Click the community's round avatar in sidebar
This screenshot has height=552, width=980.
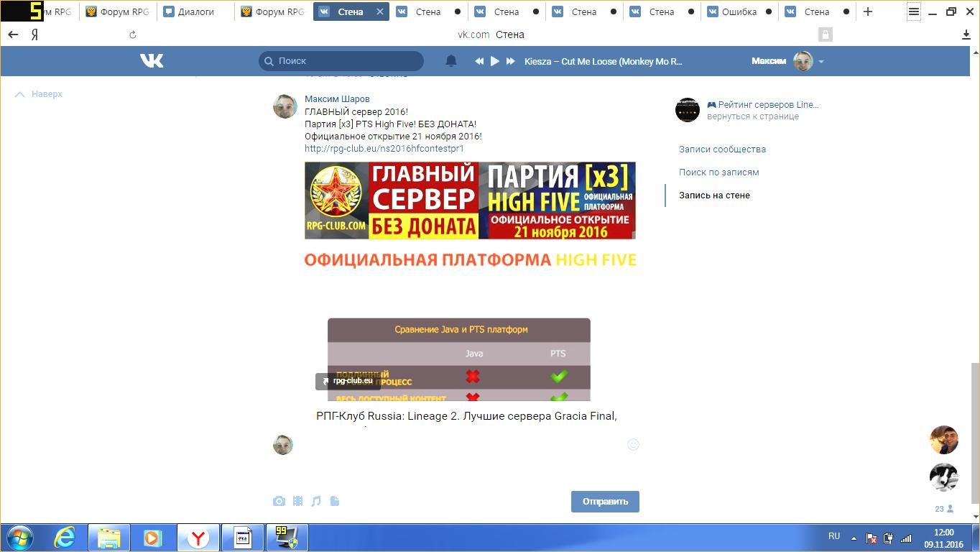click(x=688, y=110)
